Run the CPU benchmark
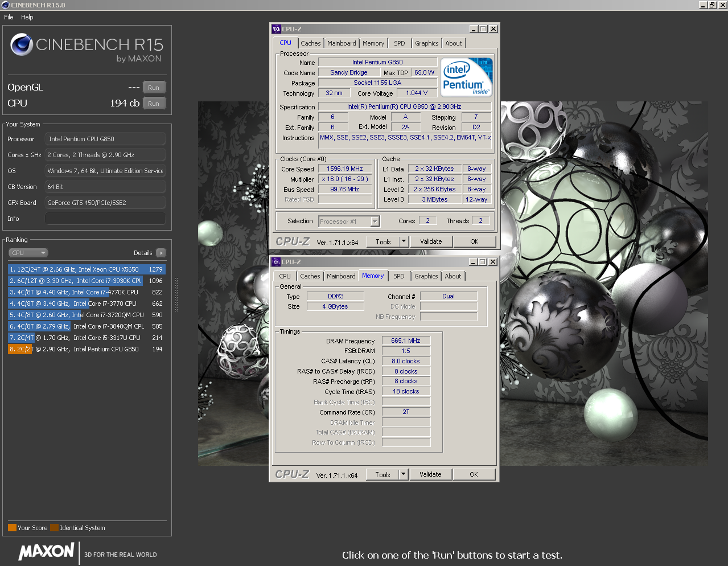Image resolution: width=728 pixels, height=566 pixels. coord(154,104)
